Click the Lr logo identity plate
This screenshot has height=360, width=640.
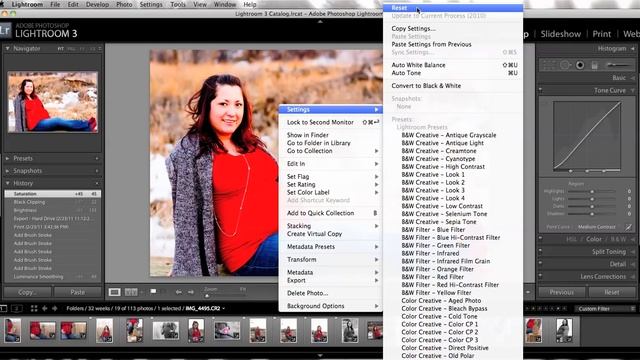(5, 30)
